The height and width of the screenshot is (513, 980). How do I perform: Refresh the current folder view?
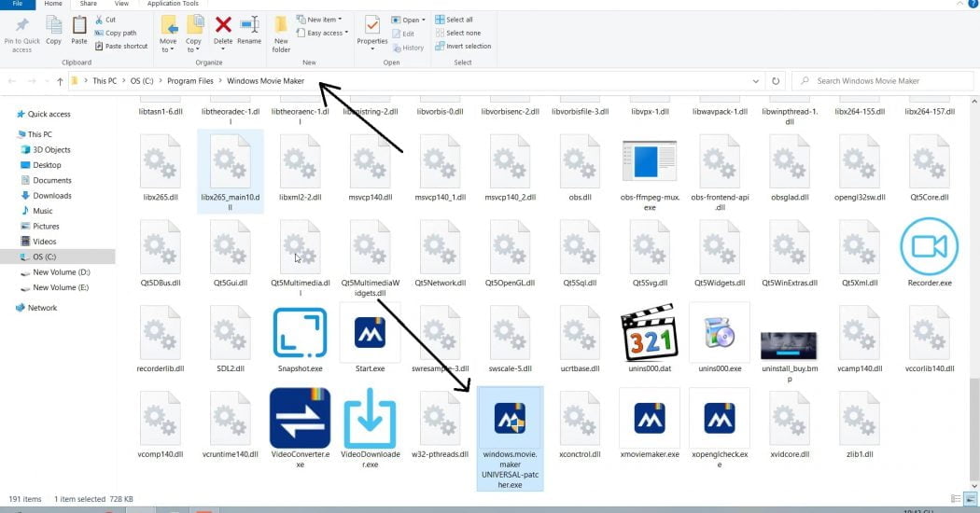click(x=776, y=80)
